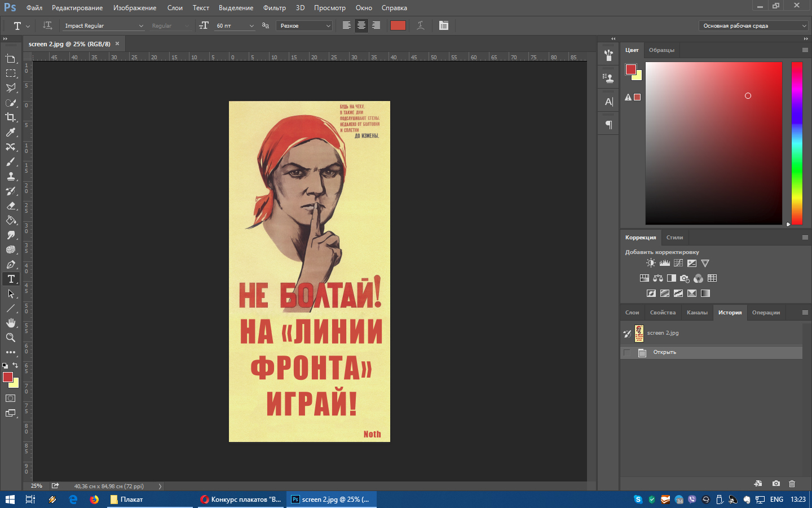Toggle Quick Mask mode
Image resolution: width=812 pixels, height=508 pixels.
coord(11,398)
